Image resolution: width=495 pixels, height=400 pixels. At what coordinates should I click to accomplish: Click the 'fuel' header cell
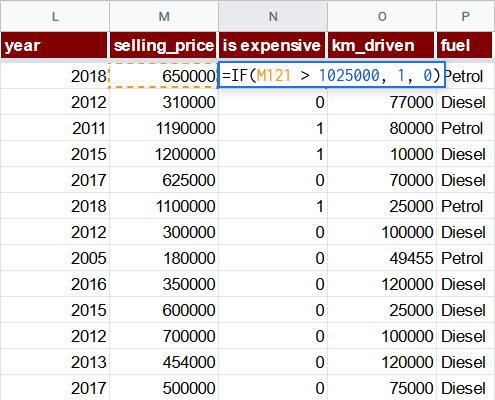pos(465,45)
